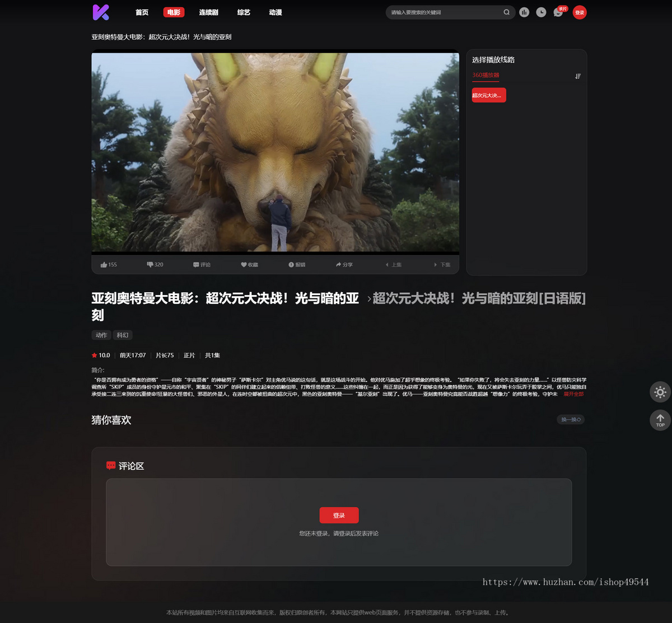Image resolution: width=672 pixels, height=623 pixels.
Task: Like the video with thumbs-up 155
Action: tap(109, 265)
